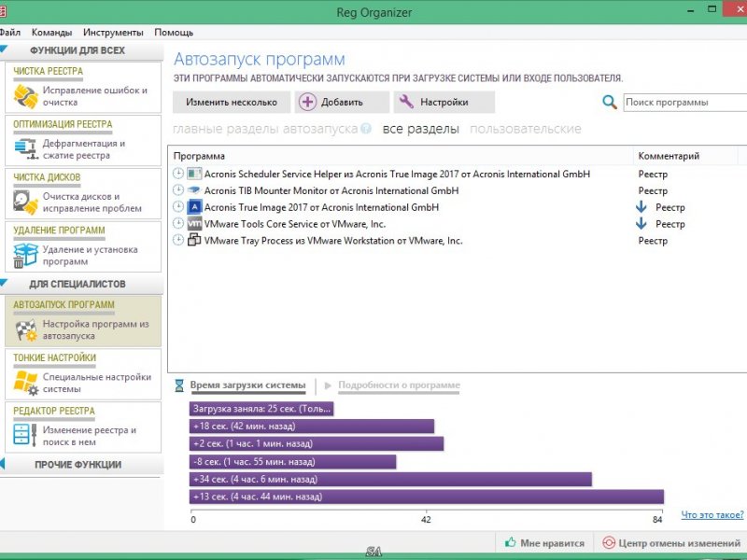The width and height of the screenshot is (747, 560).
Task: Open the program uninstall box icon
Action: 26,255
